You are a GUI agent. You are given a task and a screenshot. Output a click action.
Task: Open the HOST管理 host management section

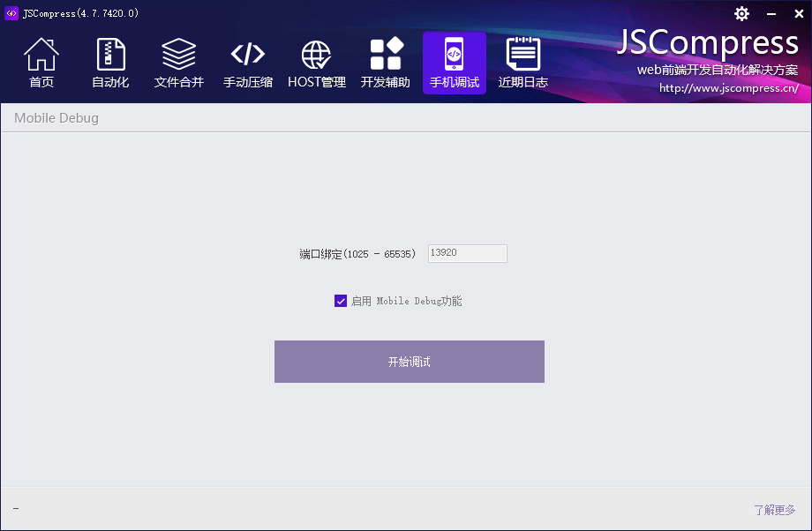point(316,63)
